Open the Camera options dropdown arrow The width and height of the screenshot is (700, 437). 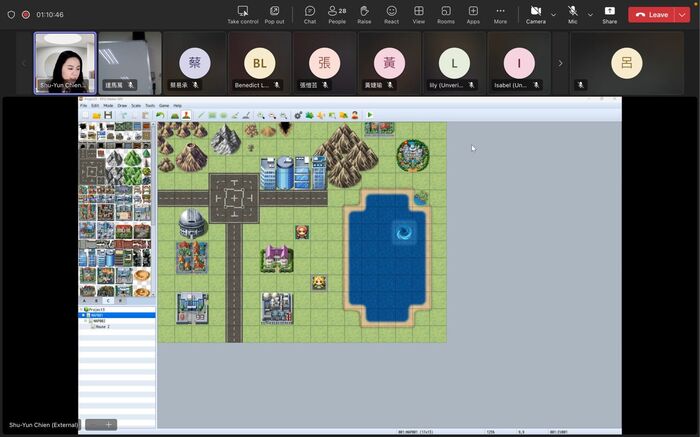(554, 15)
